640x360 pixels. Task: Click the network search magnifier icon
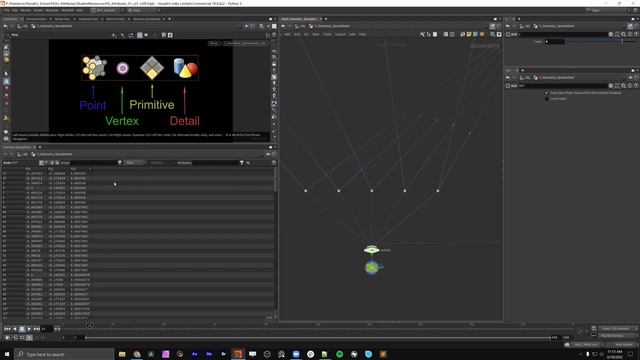[493, 35]
